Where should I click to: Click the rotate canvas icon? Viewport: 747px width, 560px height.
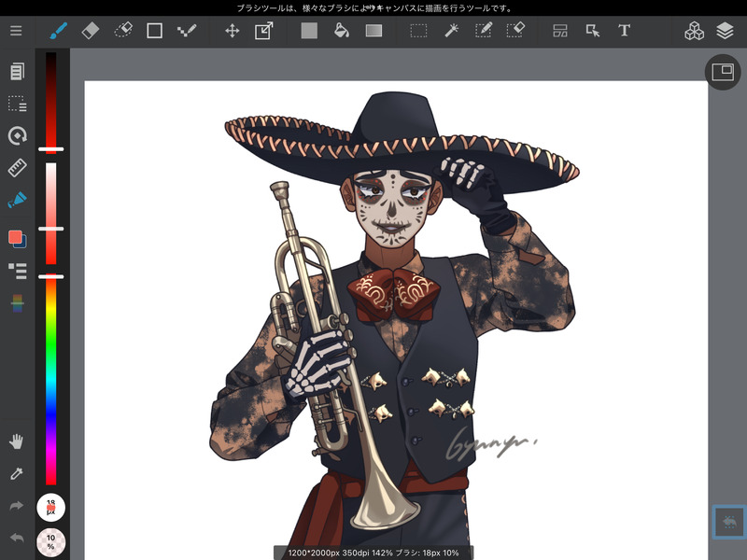(x=17, y=135)
